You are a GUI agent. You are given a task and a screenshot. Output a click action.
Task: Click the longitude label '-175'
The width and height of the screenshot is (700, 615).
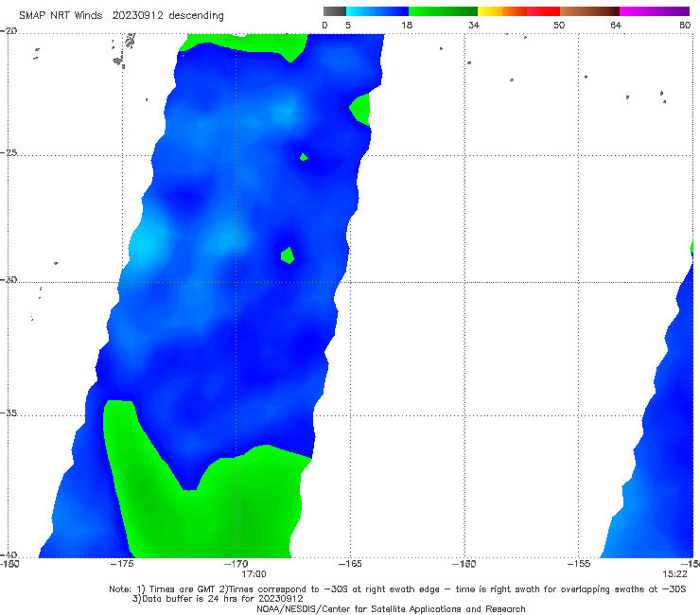point(122,564)
